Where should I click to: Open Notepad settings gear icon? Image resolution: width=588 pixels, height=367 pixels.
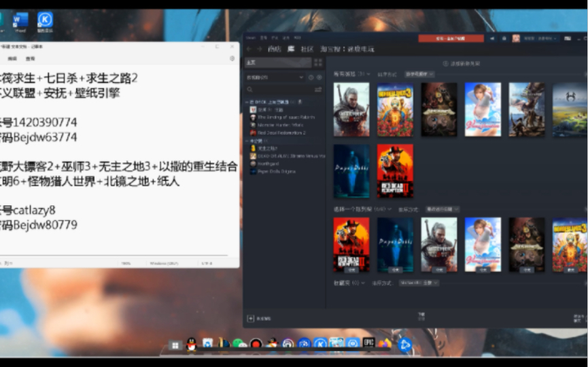click(x=232, y=58)
